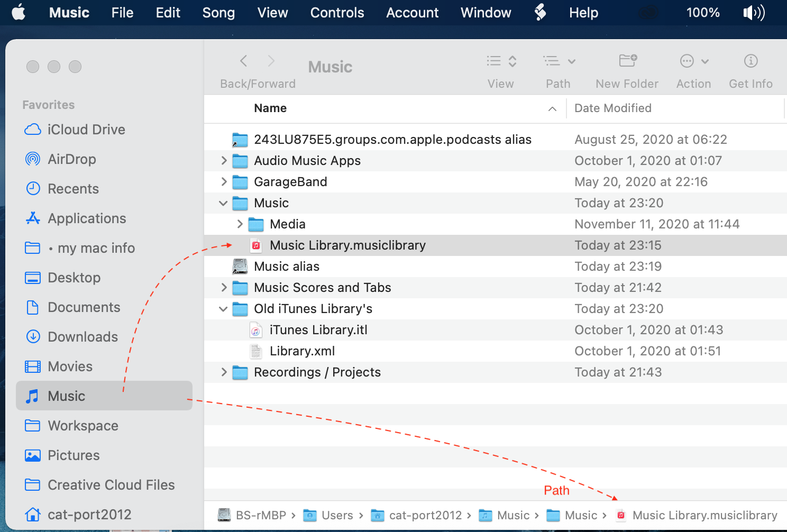Expand Music Scores and Tabs folder
The height and width of the screenshot is (532, 787).
click(224, 288)
